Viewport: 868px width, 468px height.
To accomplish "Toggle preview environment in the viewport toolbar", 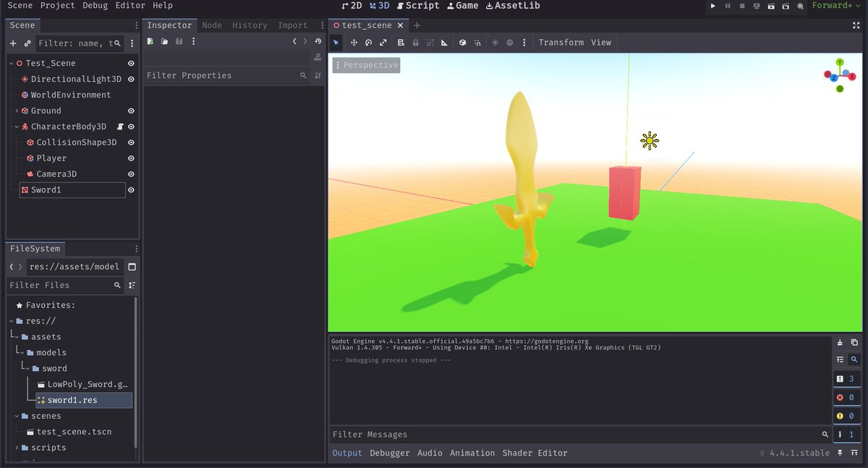I will point(511,43).
